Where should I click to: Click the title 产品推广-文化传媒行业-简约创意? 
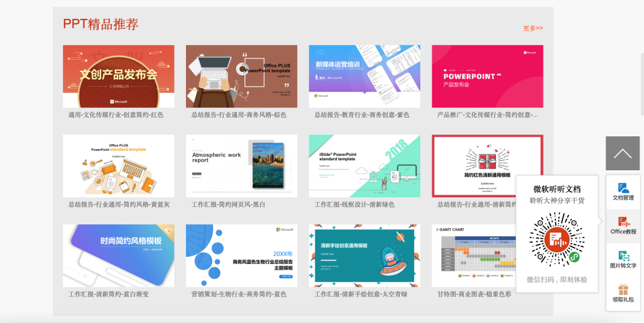click(488, 114)
